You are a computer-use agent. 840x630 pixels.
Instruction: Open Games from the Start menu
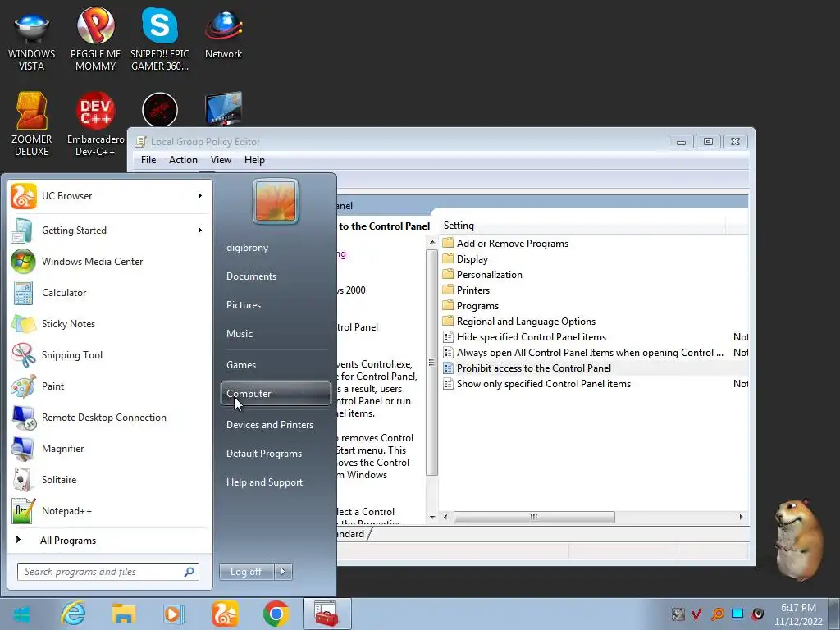tap(276, 365)
